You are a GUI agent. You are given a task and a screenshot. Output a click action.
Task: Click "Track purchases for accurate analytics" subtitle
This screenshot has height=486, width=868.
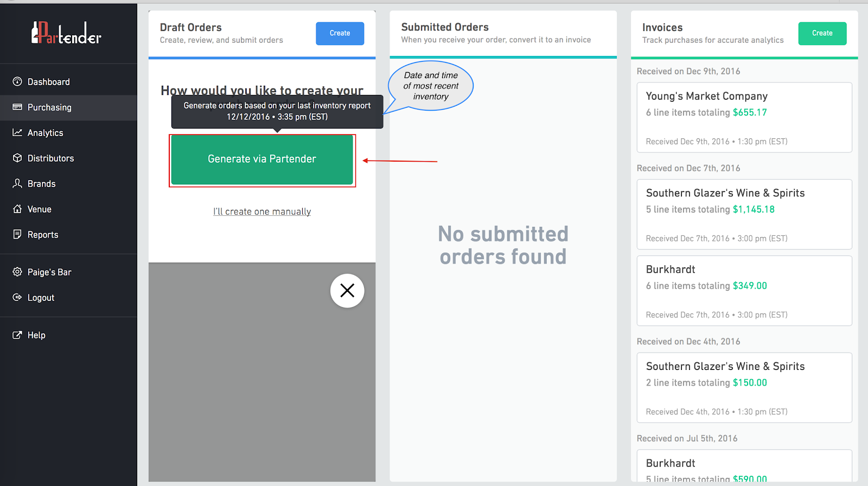click(713, 40)
